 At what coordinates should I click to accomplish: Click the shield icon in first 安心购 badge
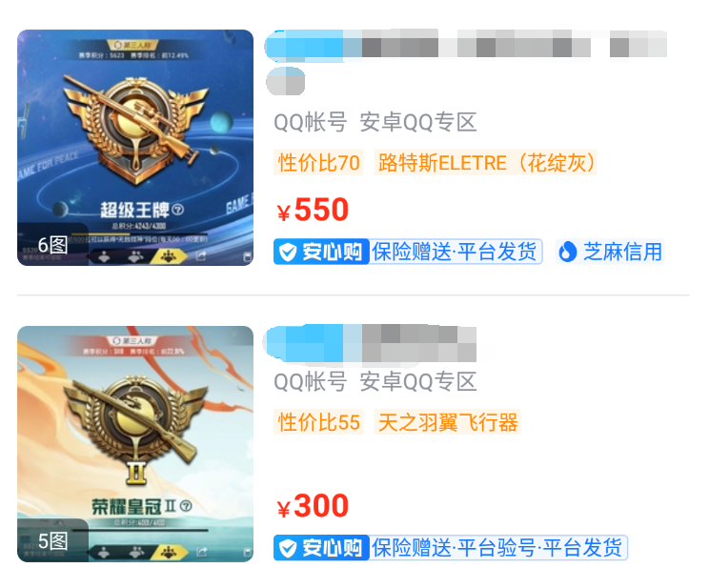coord(288,252)
